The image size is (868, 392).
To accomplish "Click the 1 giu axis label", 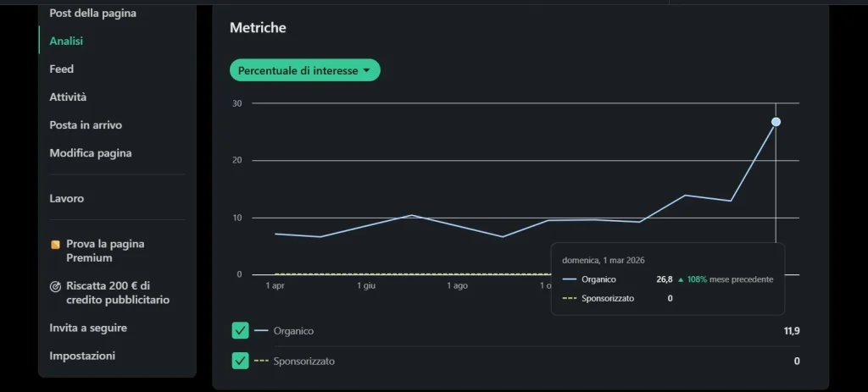I will pyautogui.click(x=366, y=286).
